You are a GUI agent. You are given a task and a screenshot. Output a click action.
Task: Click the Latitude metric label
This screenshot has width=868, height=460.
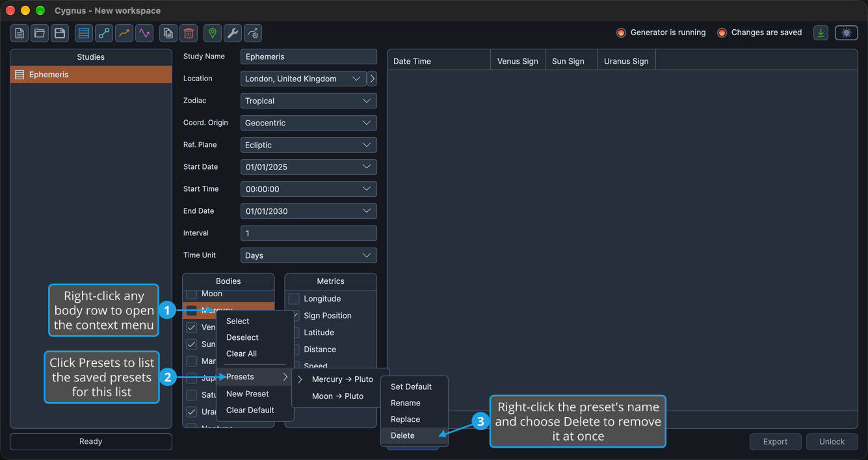[x=319, y=333]
